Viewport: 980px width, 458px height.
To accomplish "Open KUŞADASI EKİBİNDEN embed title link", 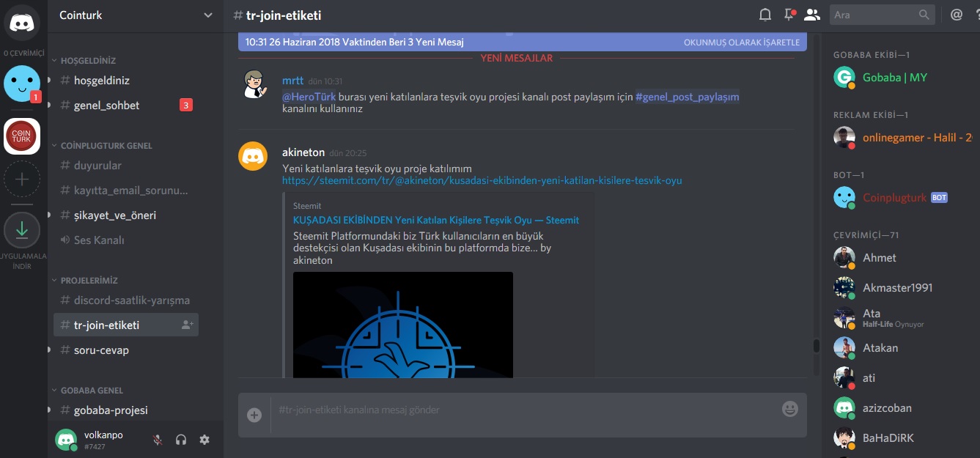I will click(x=436, y=220).
